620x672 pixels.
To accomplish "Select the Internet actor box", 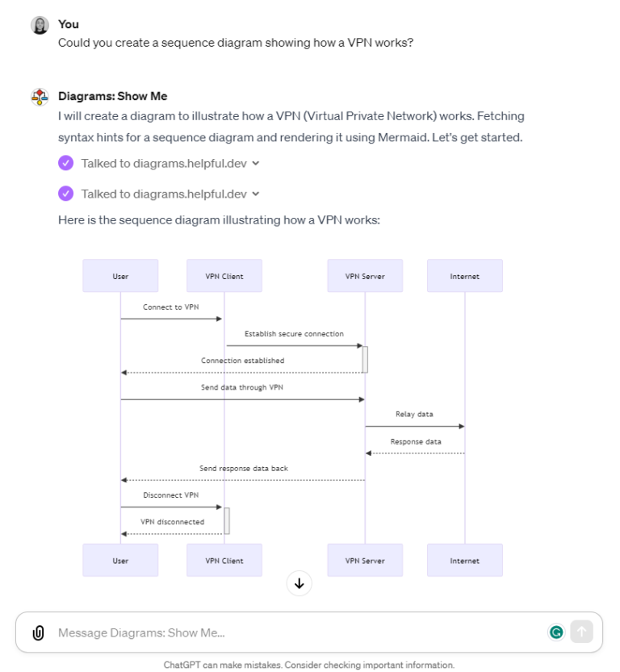I will point(465,275).
